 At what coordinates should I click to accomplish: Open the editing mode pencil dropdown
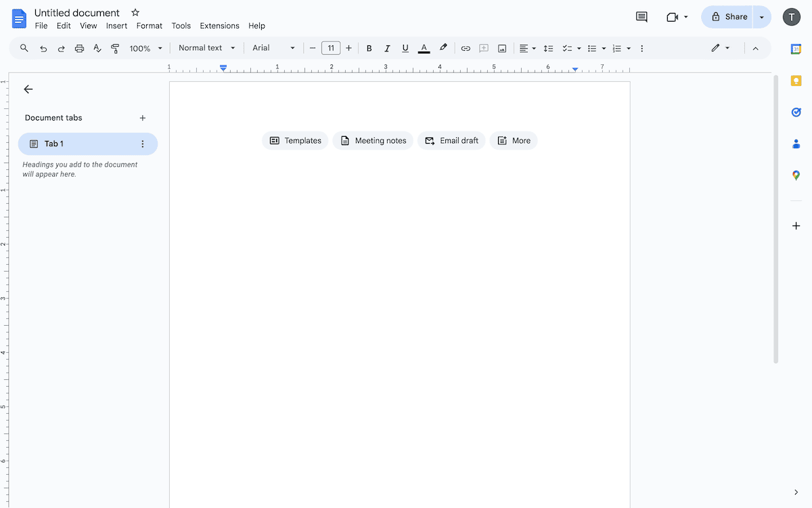[720, 48]
